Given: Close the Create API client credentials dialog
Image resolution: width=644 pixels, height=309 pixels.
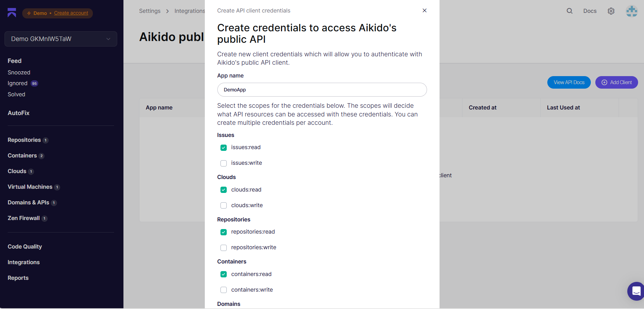Looking at the screenshot, I should [x=425, y=10].
